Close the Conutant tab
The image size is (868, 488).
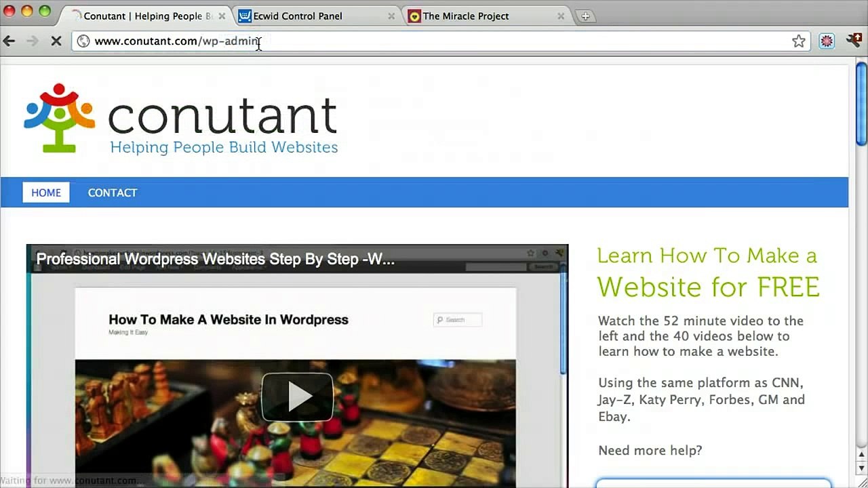222,16
